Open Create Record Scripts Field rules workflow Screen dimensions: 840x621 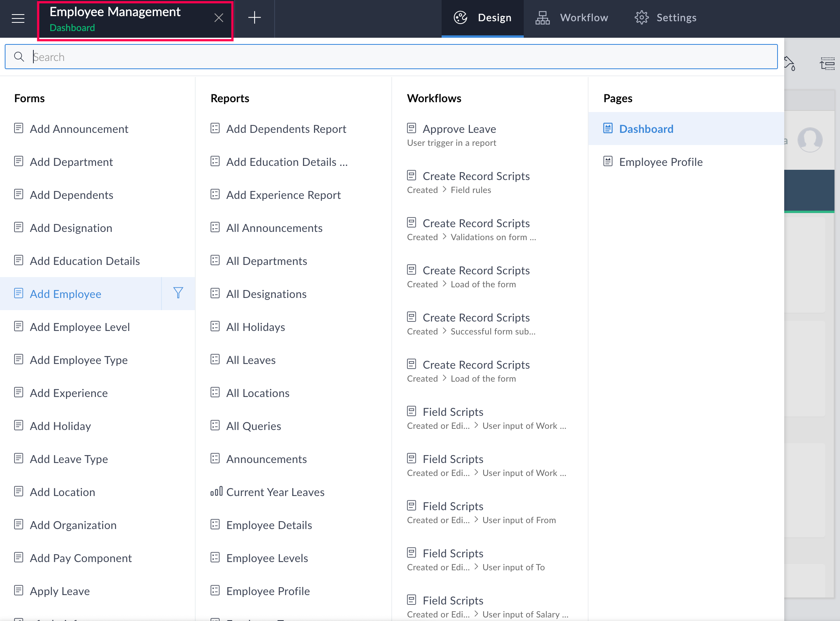point(476,176)
